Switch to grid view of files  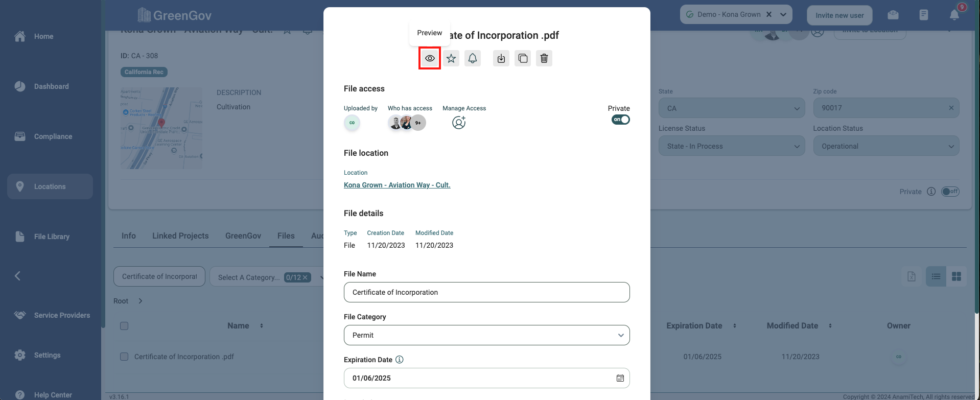click(956, 276)
